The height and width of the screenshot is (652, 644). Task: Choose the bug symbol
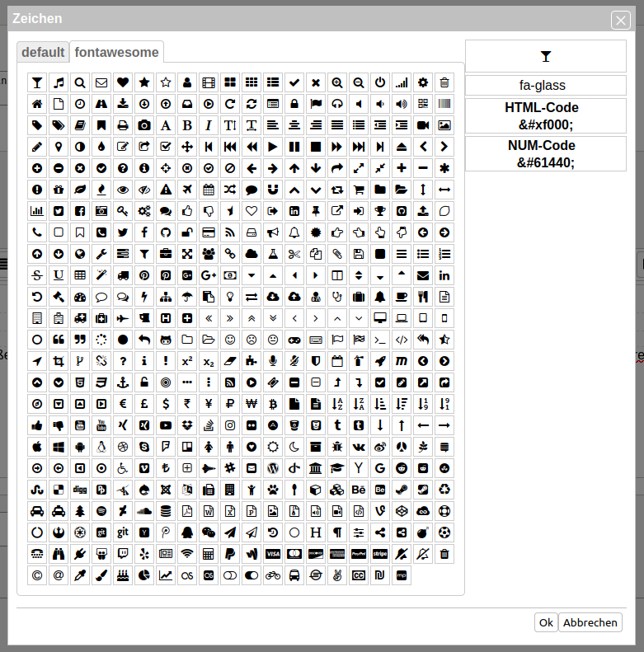337,447
